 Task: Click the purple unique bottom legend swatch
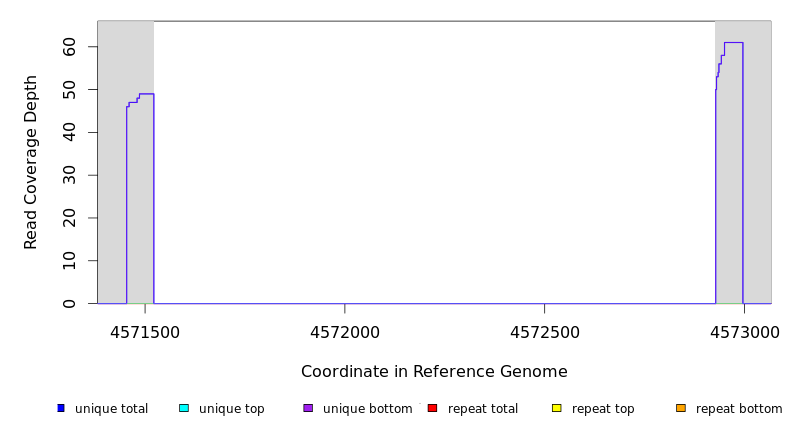pos(308,408)
